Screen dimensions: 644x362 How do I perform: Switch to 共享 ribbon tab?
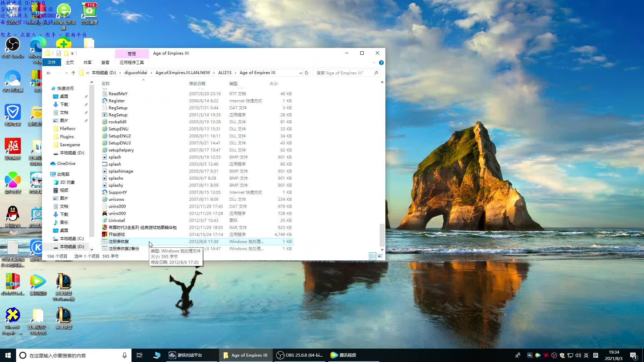pyautogui.click(x=88, y=62)
